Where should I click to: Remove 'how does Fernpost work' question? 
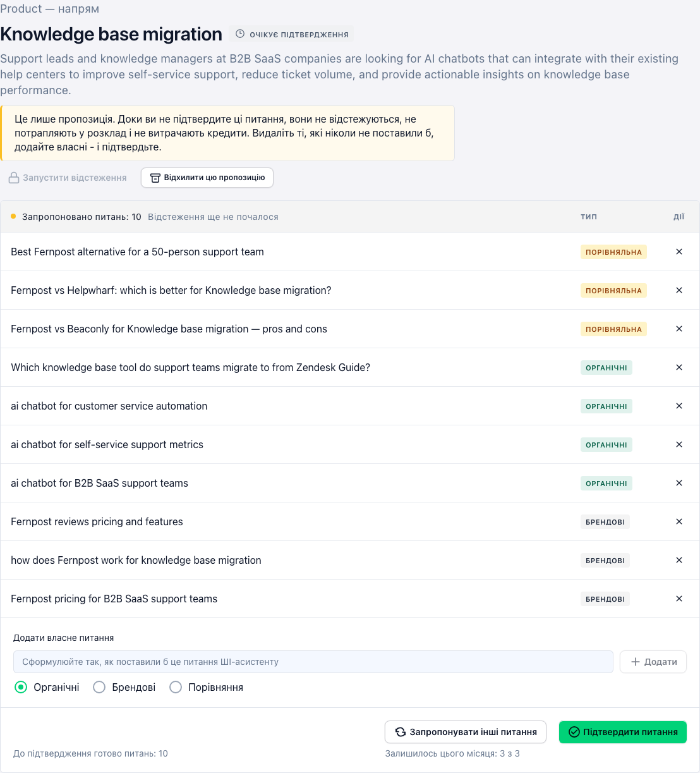pos(679,560)
